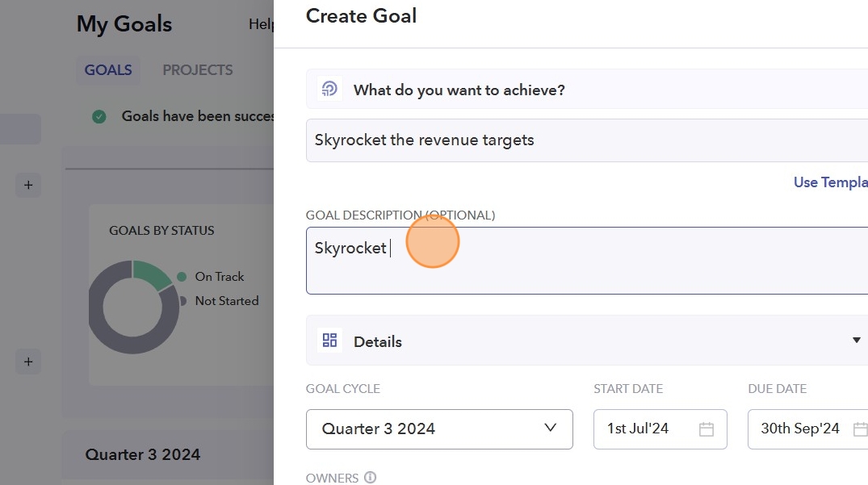Collapse the Details section arrow
This screenshot has height=485, width=868.
(x=856, y=341)
